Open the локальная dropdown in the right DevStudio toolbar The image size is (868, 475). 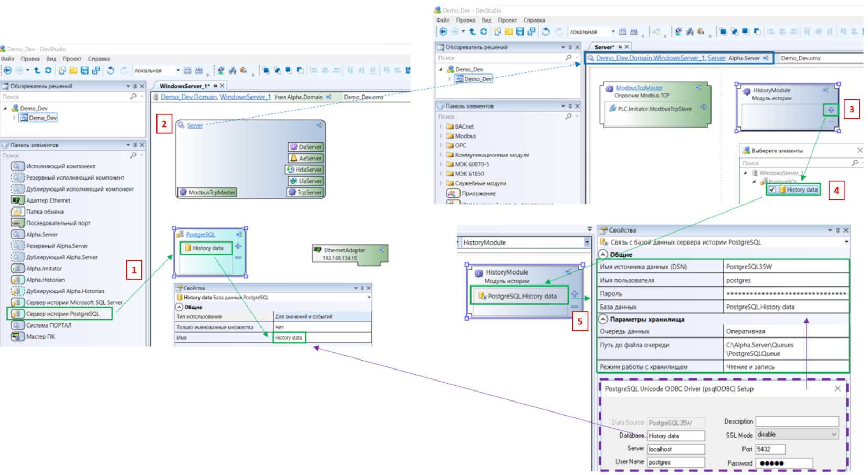[613, 31]
